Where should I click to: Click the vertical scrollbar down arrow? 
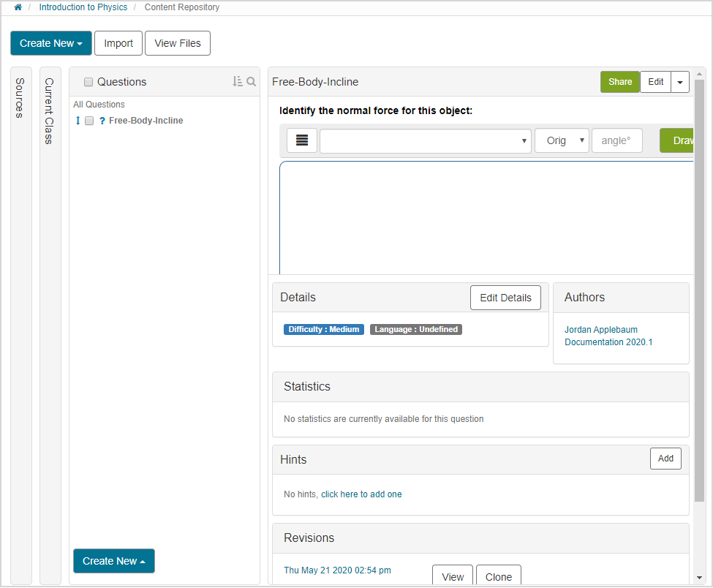[x=701, y=576]
